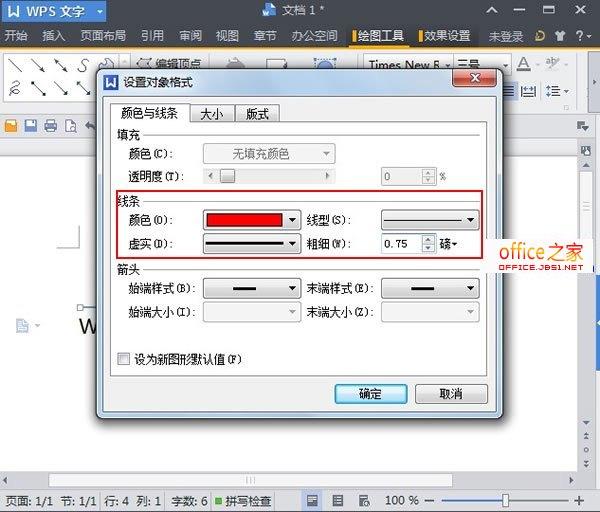
Task: Open the 磅 unit dropdown
Action: (448, 244)
